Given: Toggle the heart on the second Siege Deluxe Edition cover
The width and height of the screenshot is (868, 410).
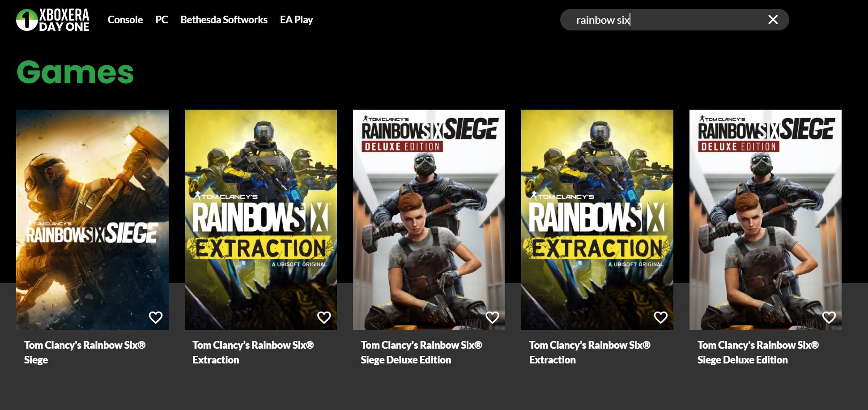Looking at the screenshot, I should click(829, 317).
